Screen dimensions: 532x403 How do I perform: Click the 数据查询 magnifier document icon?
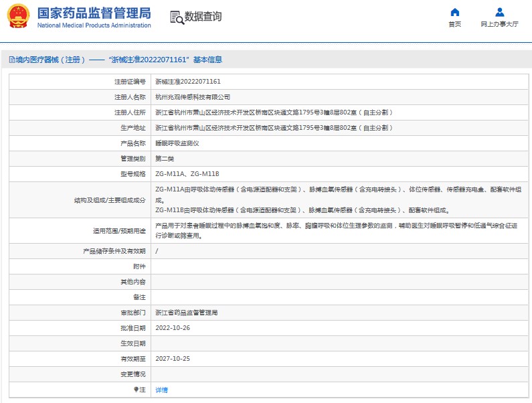point(177,17)
